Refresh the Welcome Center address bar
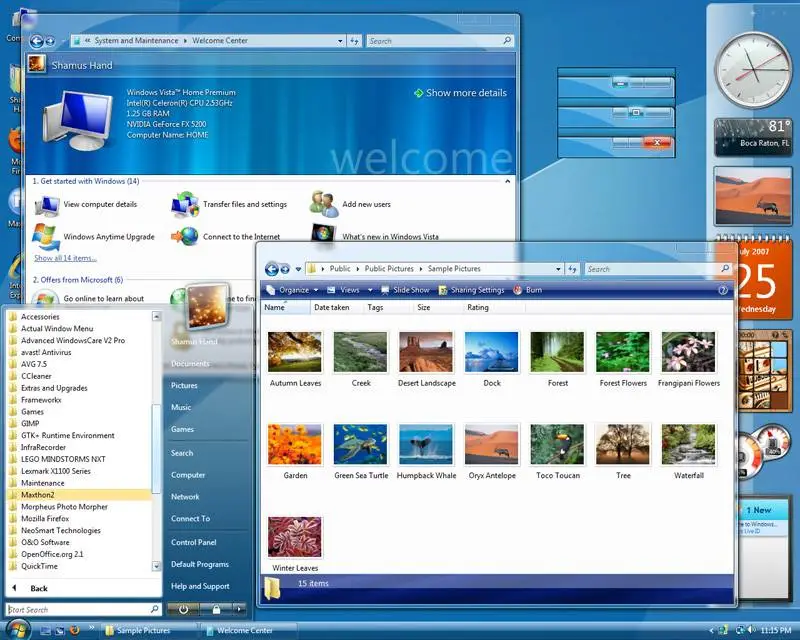800x640 pixels. [x=355, y=41]
